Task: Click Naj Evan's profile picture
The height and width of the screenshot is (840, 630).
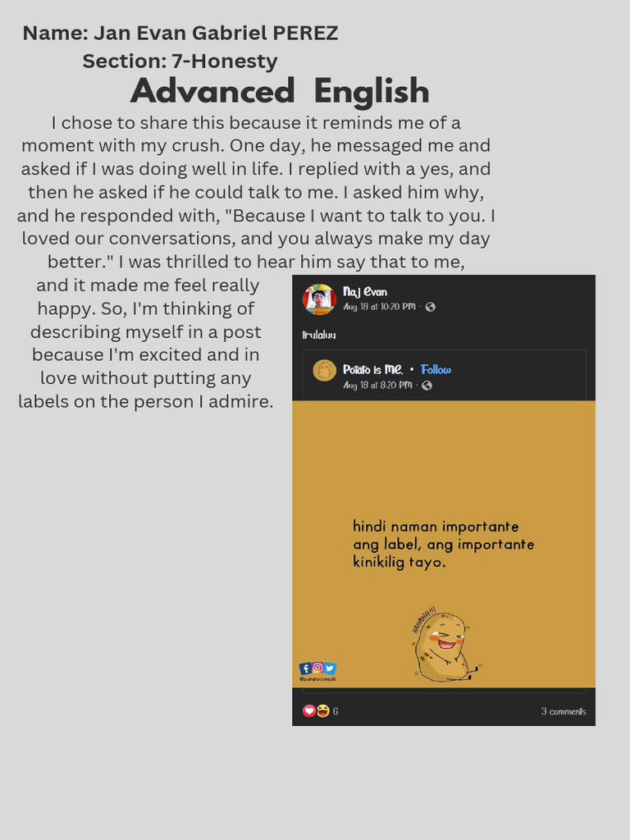Action: click(x=319, y=299)
